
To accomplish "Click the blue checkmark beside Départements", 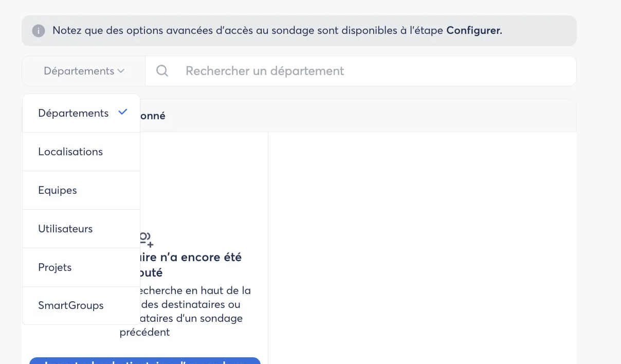I will click(x=122, y=112).
